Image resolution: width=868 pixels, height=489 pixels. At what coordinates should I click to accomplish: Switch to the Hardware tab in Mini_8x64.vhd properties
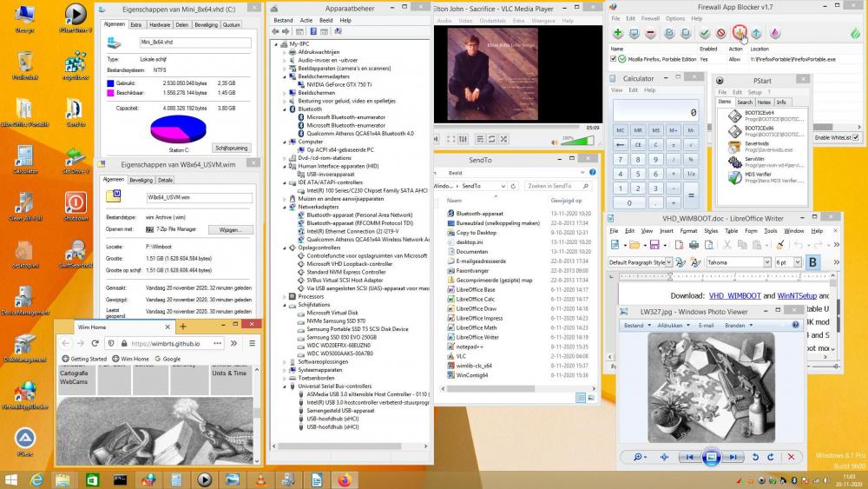160,25
